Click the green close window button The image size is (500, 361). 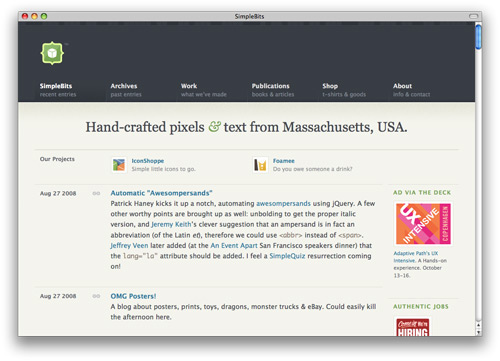coord(25,16)
